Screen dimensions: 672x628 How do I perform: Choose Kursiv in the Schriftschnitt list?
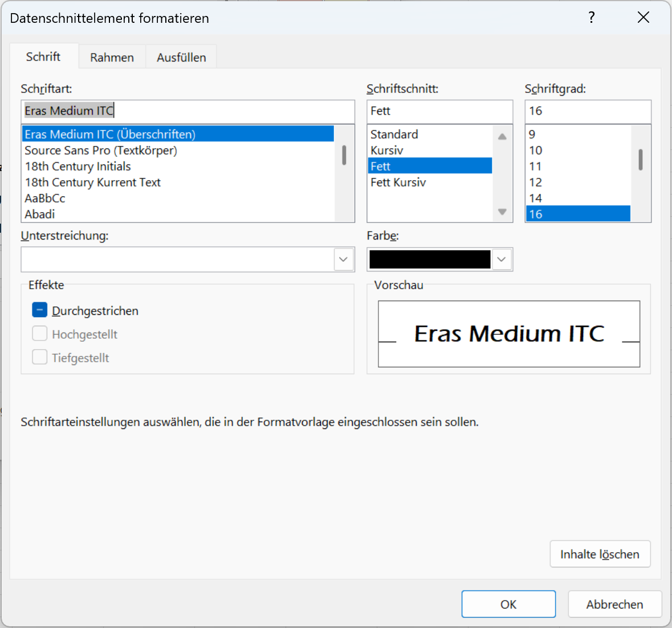pos(387,151)
